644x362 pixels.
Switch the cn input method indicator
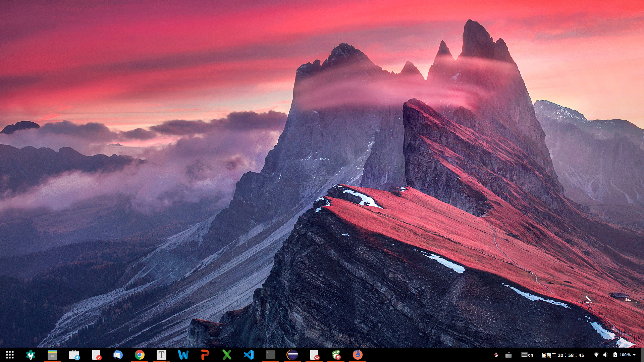[x=527, y=355]
